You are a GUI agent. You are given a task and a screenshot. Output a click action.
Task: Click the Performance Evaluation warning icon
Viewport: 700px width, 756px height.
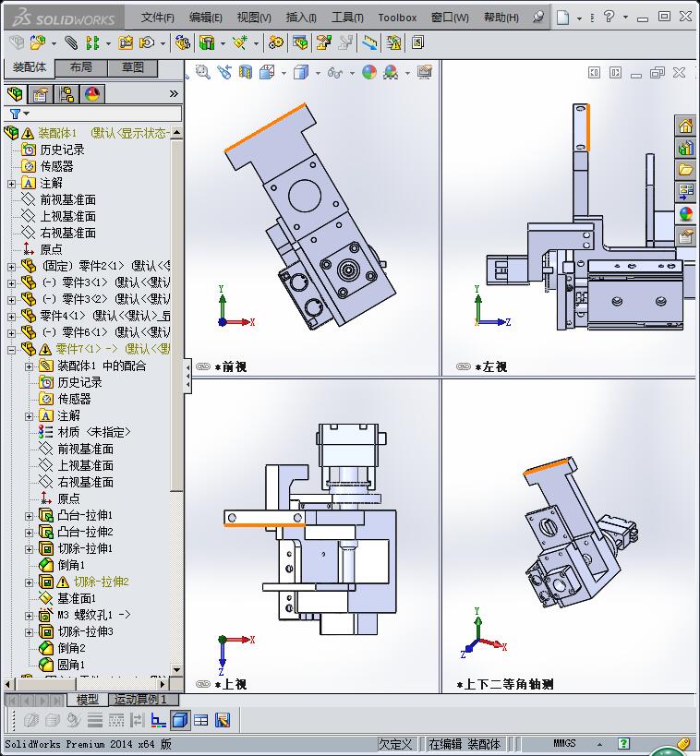point(393,42)
